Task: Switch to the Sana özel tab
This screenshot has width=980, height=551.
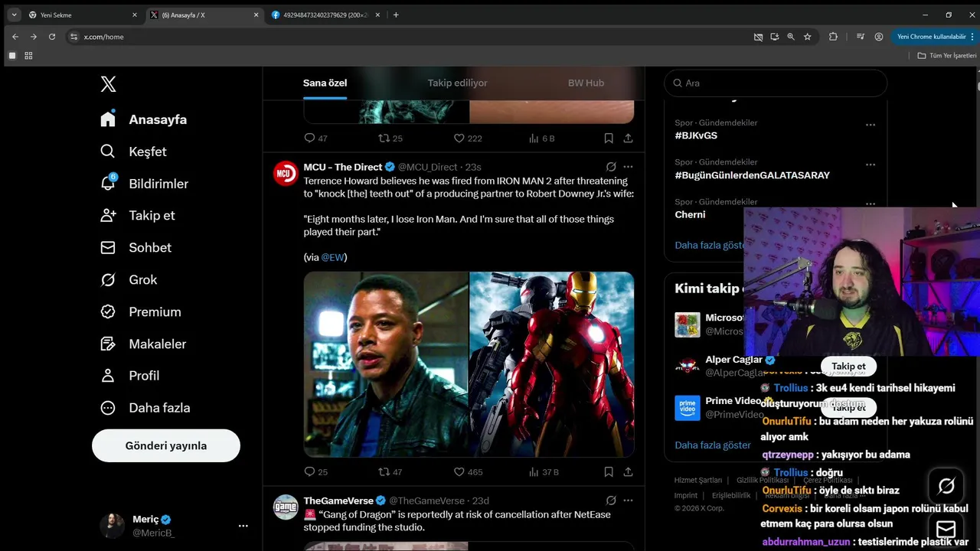Action: click(x=325, y=83)
